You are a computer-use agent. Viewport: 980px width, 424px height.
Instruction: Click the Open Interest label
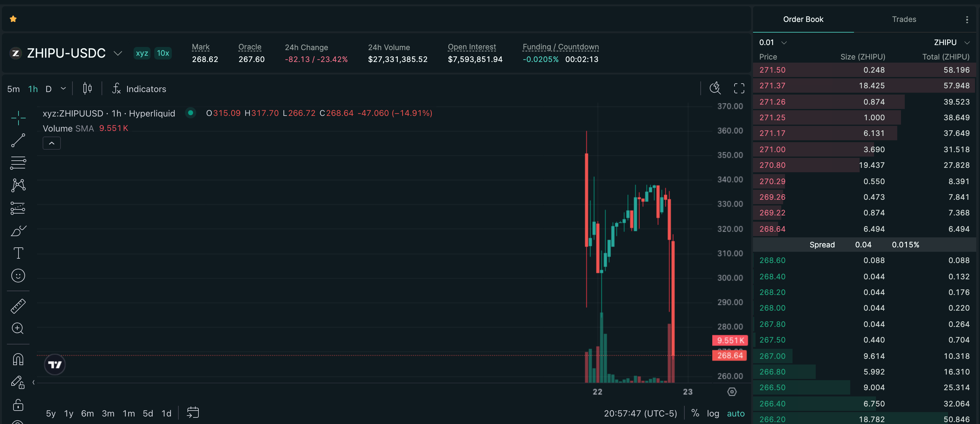[472, 47]
